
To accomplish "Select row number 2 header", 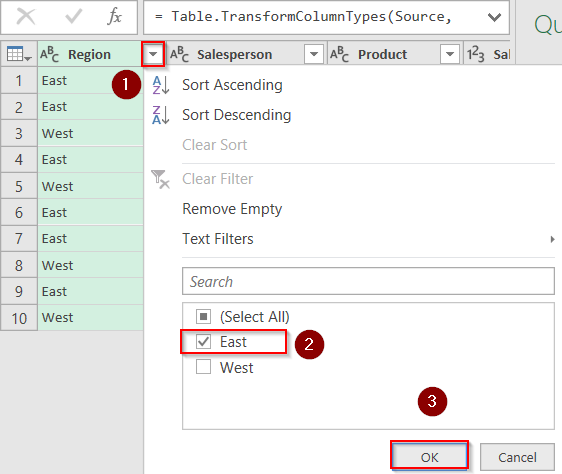I will point(19,107).
